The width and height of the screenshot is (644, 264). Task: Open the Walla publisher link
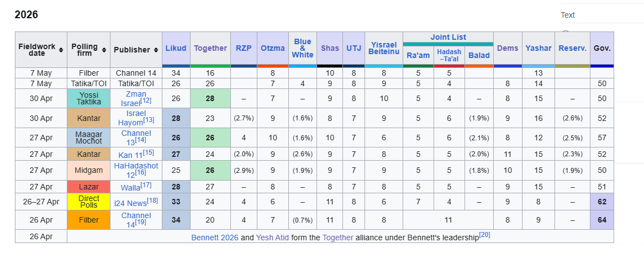pyautogui.click(x=130, y=188)
